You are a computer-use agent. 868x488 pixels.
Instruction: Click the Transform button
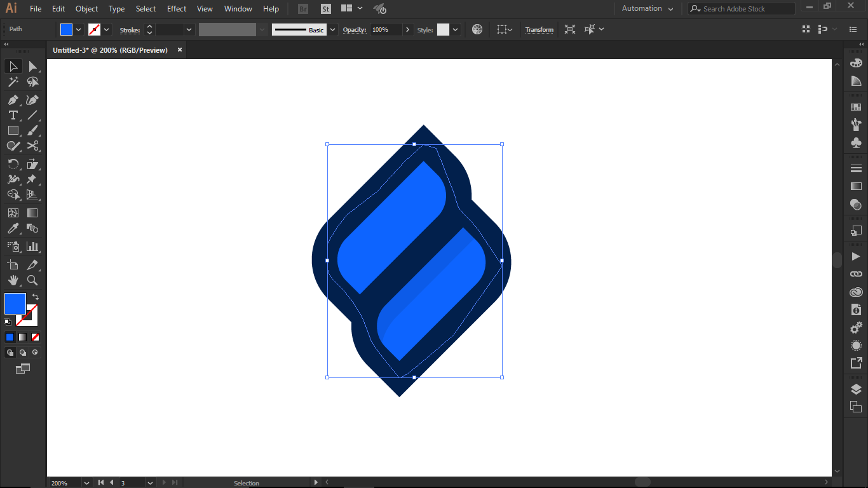pyautogui.click(x=539, y=30)
